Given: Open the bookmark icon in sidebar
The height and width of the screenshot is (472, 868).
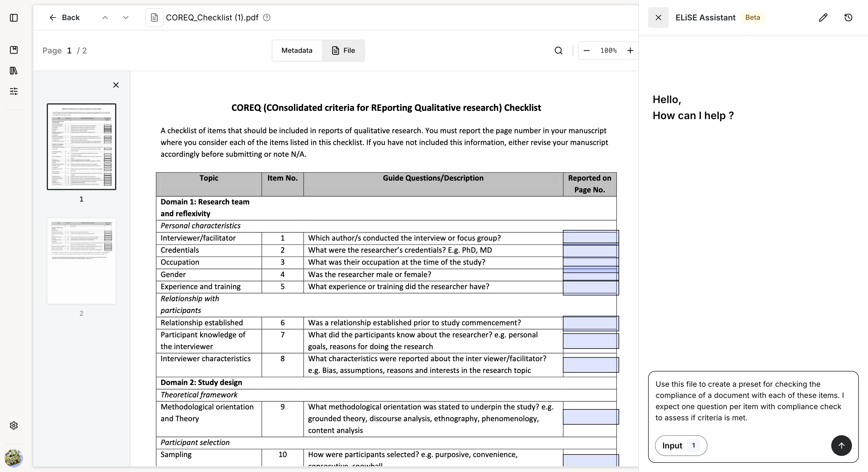Looking at the screenshot, I should (x=14, y=50).
